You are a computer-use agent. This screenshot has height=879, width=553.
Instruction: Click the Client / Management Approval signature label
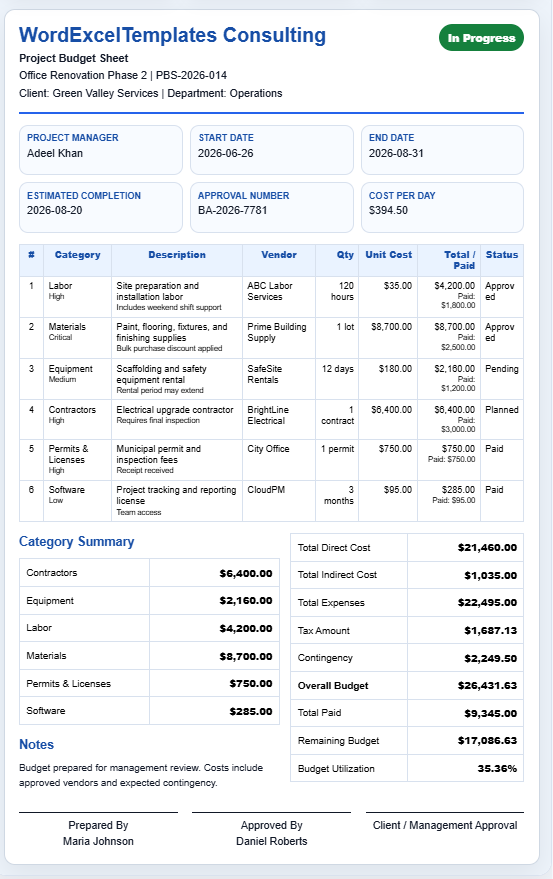[445, 825]
